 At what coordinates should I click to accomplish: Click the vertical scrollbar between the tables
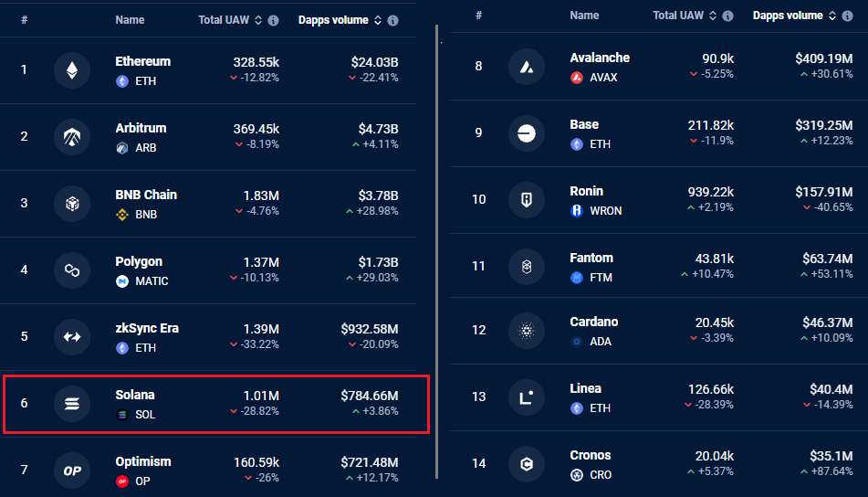click(437, 252)
